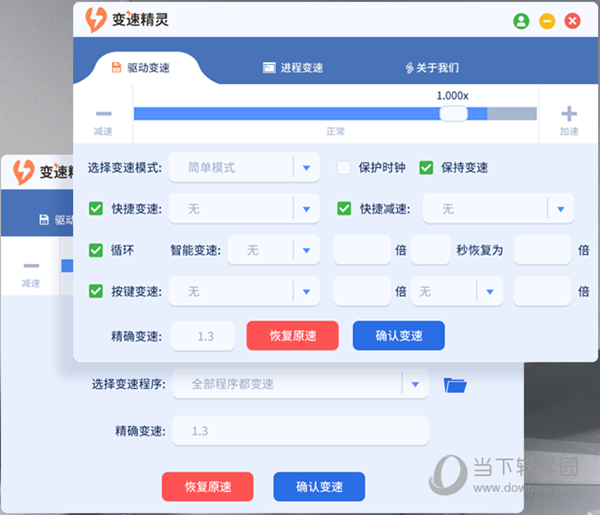The height and width of the screenshot is (515, 600).
Task: Expand 选择变速程序 dropdown in back window
Action: coord(300,384)
